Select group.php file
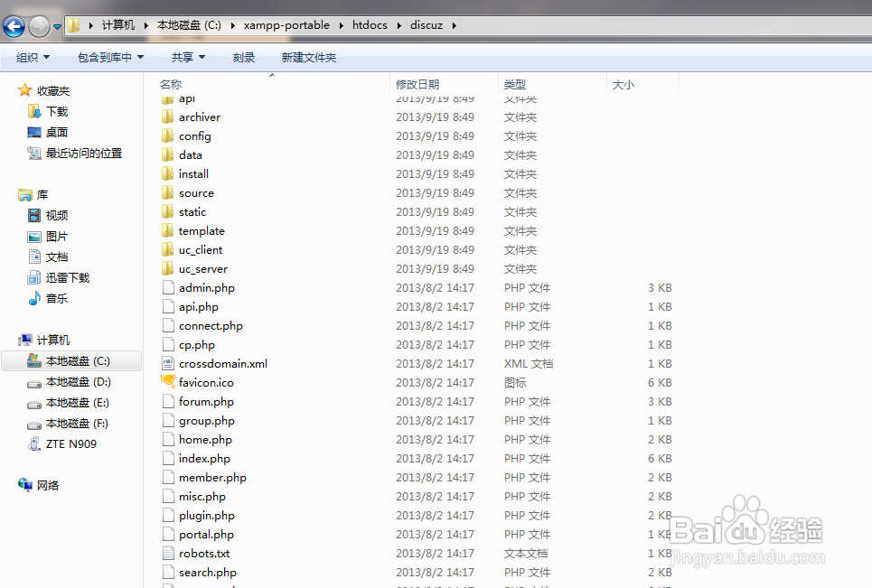Viewport: 872px width, 588px height. pos(207,421)
